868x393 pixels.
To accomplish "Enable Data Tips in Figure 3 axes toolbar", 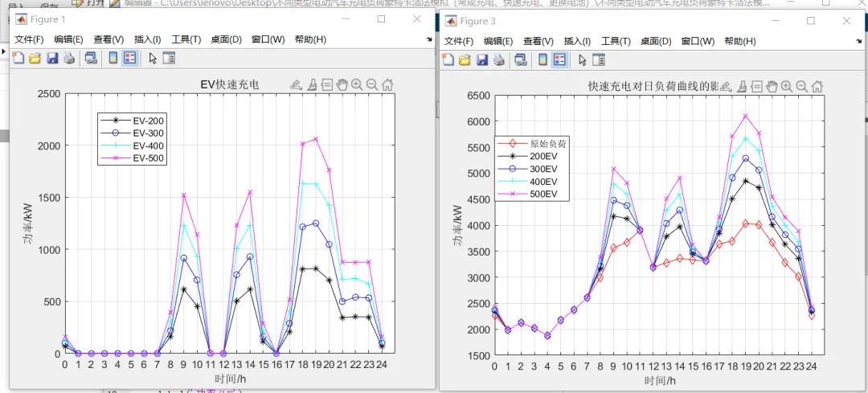I will point(756,86).
